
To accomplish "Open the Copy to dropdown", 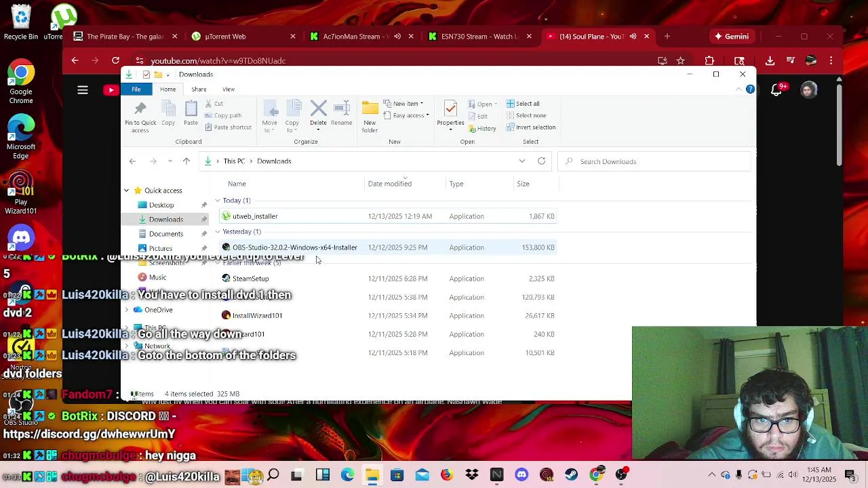I will [292, 117].
